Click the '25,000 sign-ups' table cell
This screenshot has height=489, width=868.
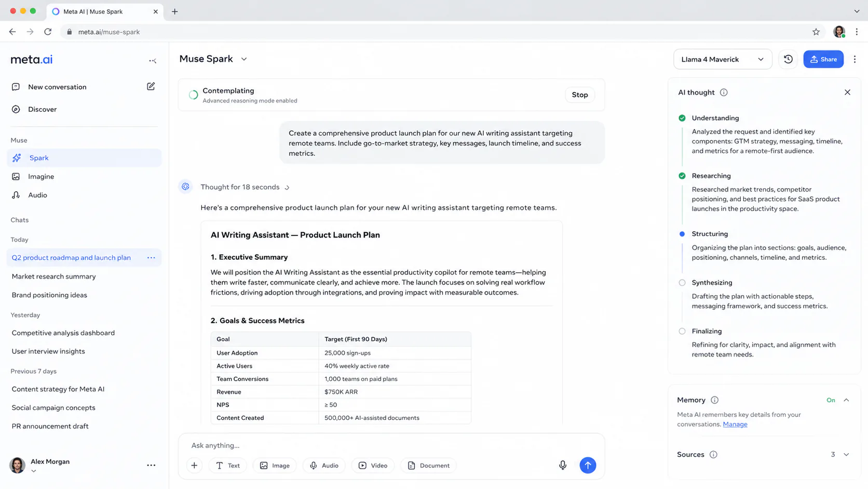[395, 353]
